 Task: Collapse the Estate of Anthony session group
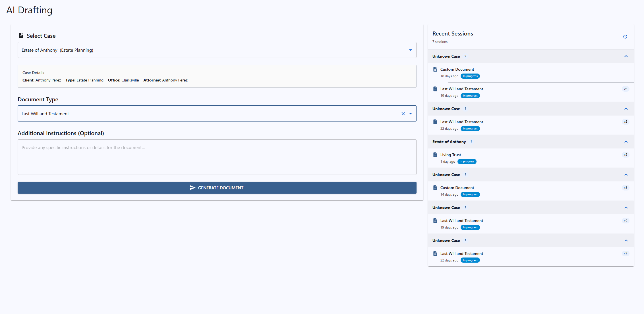point(626,142)
